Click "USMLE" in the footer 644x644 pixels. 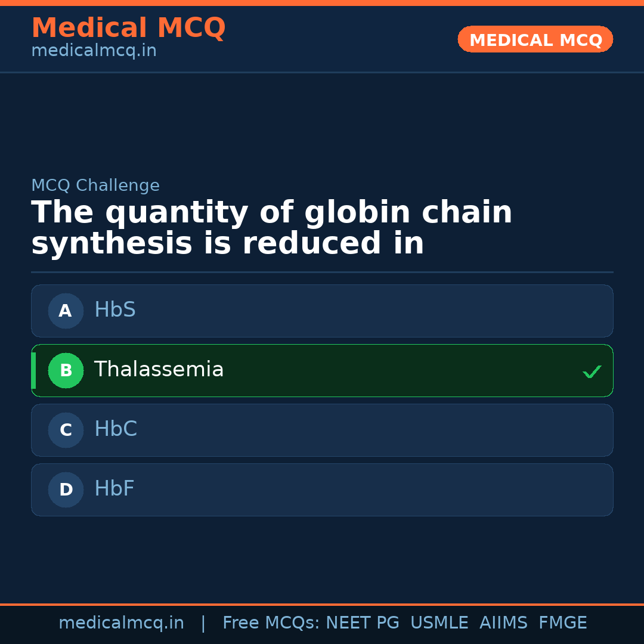439,623
